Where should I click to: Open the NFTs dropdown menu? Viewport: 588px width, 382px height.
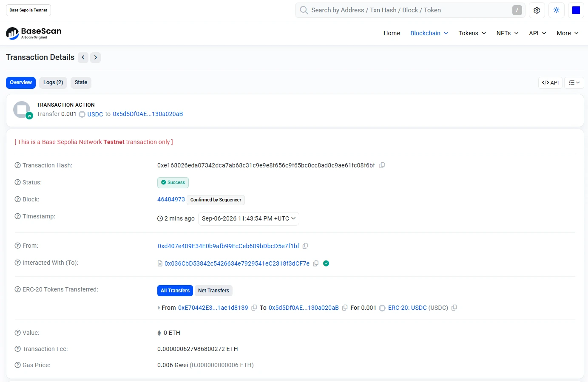tap(507, 33)
